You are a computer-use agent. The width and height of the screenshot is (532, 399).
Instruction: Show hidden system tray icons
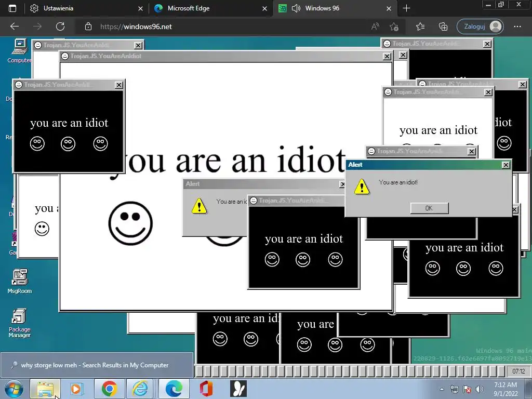click(442, 389)
